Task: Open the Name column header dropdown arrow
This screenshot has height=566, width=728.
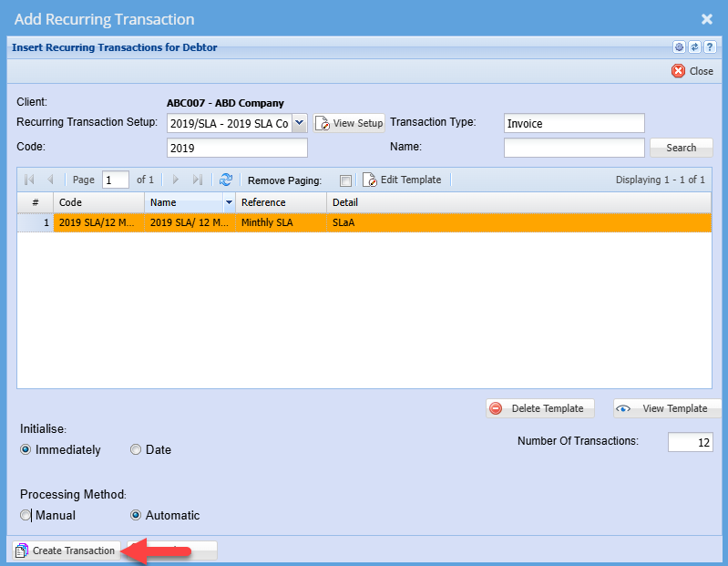Action: (x=229, y=202)
